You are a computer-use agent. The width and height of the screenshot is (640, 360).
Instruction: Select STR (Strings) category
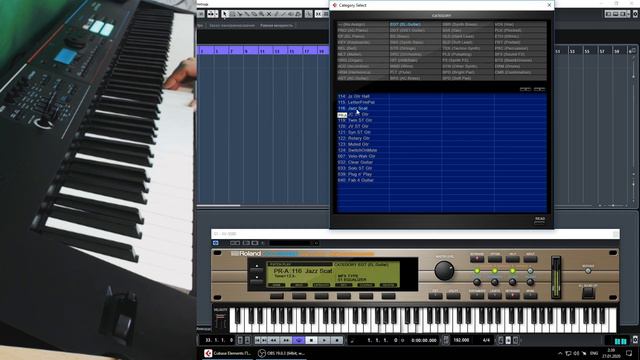[415, 48]
